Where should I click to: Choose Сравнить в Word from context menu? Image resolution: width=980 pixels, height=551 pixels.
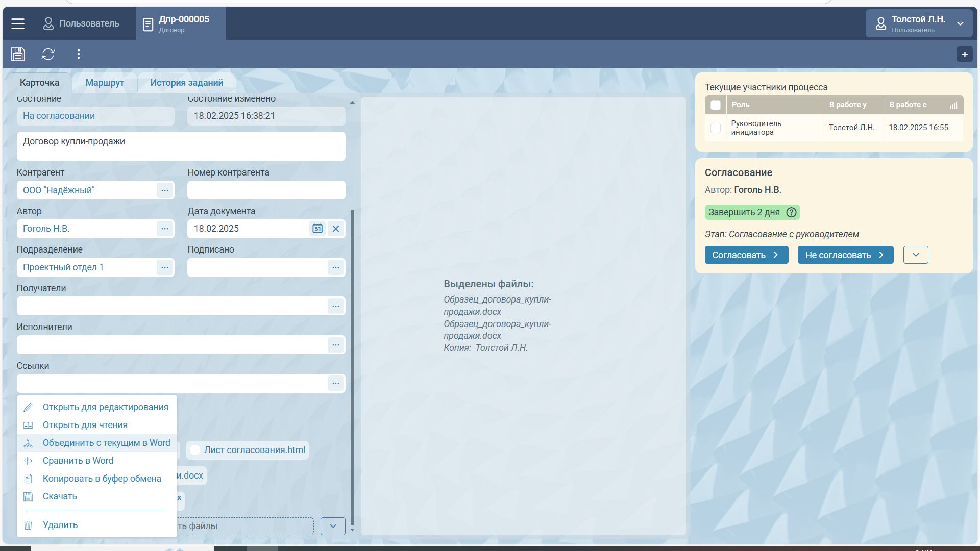point(78,461)
